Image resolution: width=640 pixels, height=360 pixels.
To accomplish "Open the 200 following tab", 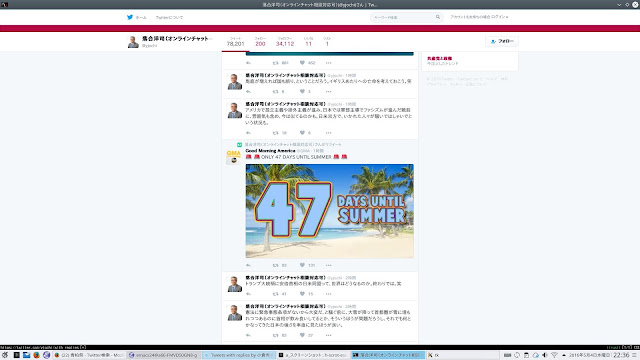I will [260, 42].
